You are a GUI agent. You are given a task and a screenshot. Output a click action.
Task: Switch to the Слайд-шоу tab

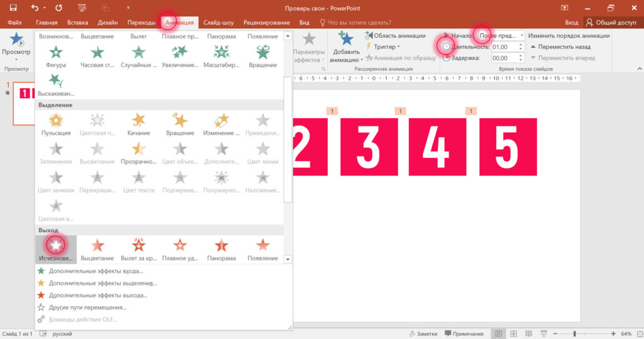click(218, 23)
